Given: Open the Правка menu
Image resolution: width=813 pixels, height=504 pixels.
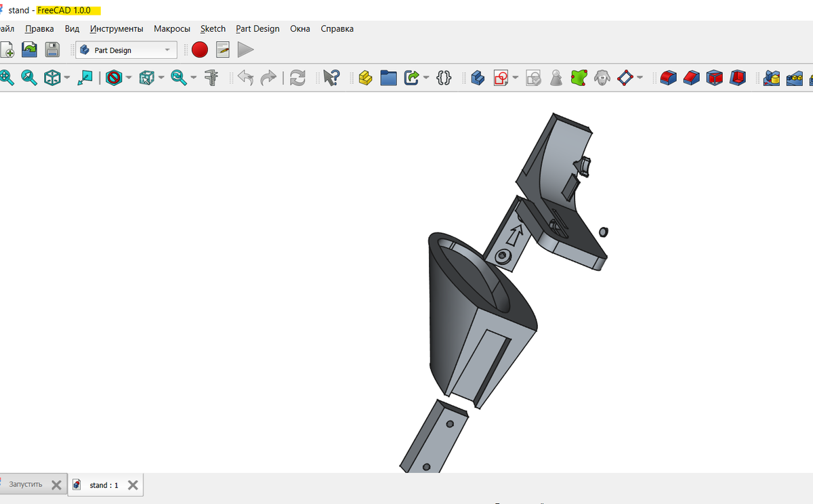Looking at the screenshot, I should tap(39, 28).
